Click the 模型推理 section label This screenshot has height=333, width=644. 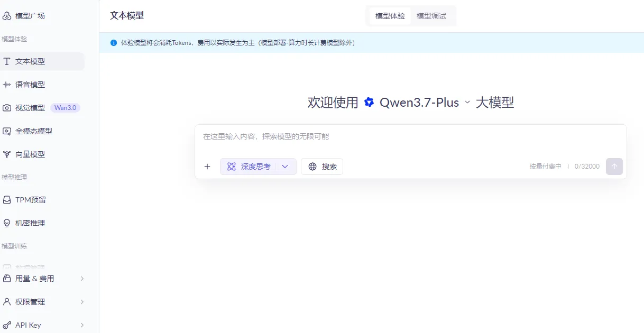click(x=15, y=178)
